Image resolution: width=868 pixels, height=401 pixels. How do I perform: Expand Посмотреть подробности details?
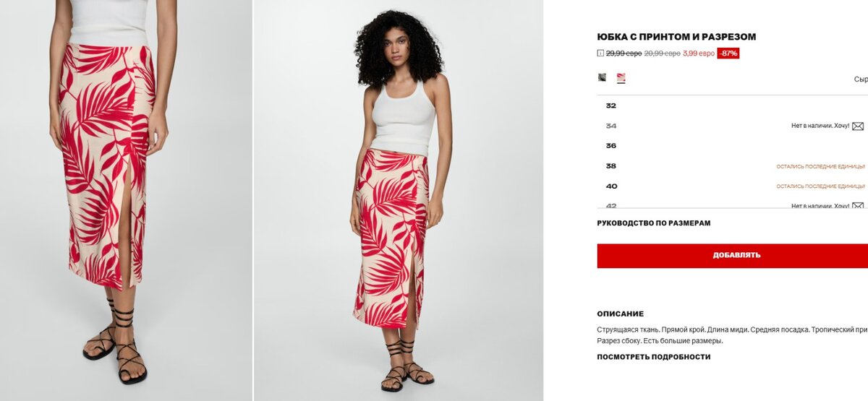[654, 357]
